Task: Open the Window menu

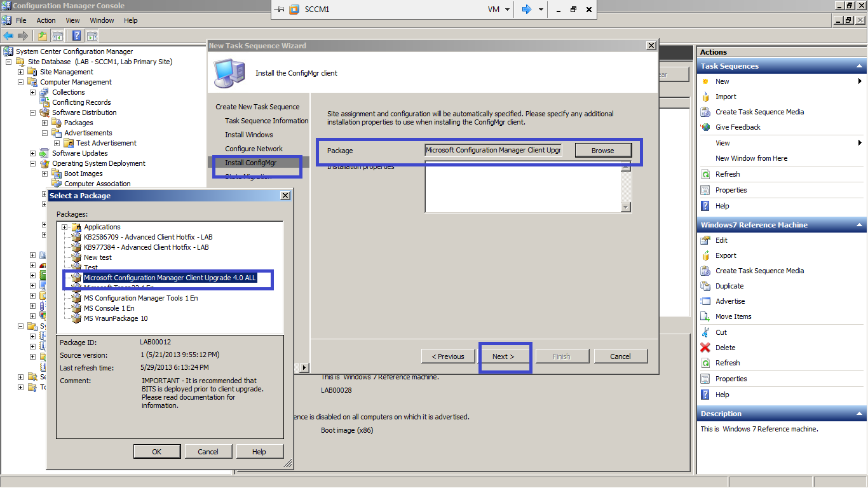Action: [x=102, y=20]
